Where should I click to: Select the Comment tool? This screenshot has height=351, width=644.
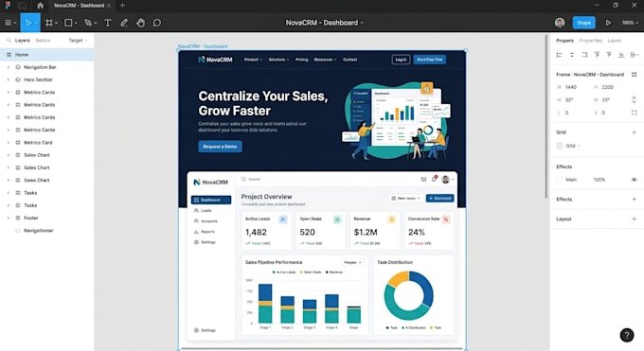point(157,23)
